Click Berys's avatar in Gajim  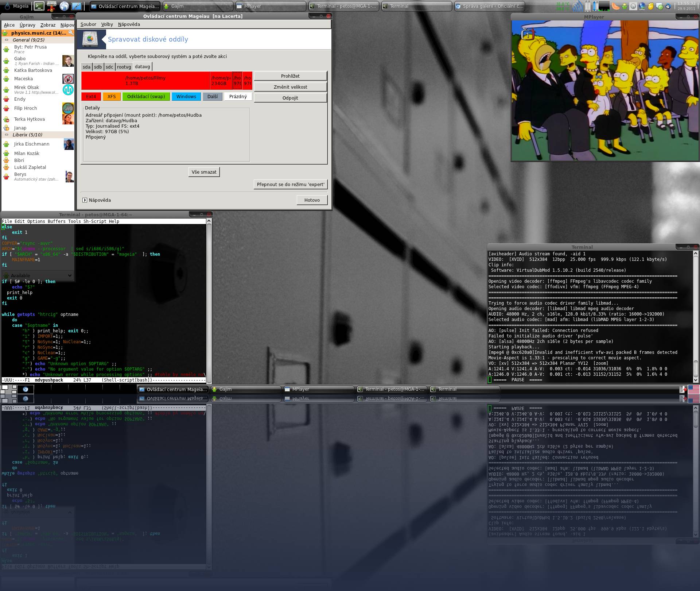pos(69,177)
